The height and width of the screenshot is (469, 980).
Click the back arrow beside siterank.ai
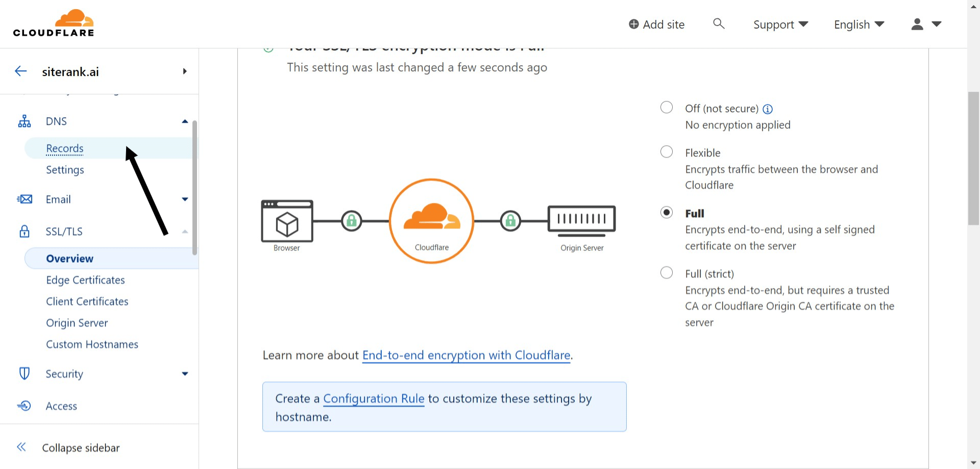(x=21, y=71)
